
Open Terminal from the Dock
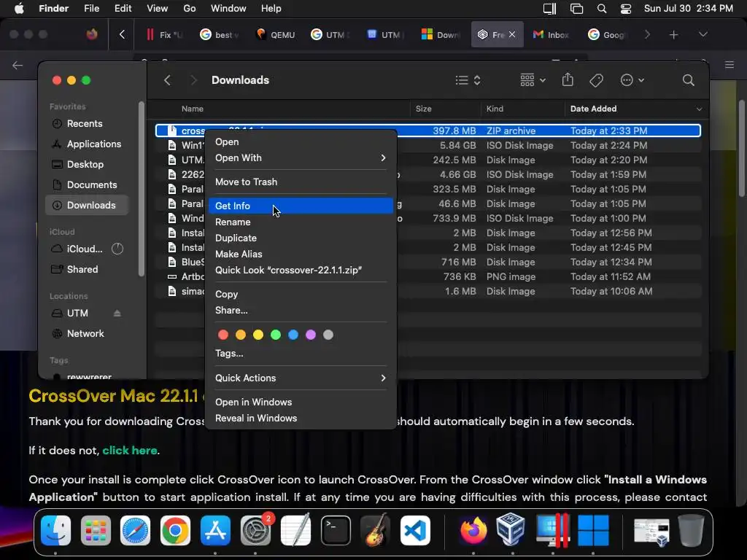click(x=336, y=530)
